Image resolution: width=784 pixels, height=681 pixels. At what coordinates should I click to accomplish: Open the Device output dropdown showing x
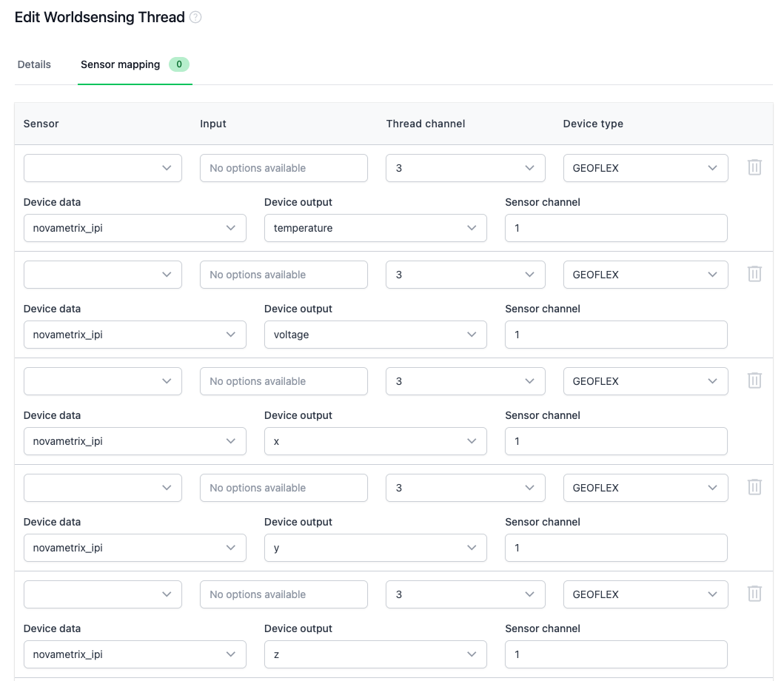pyautogui.click(x=375, y=440)
